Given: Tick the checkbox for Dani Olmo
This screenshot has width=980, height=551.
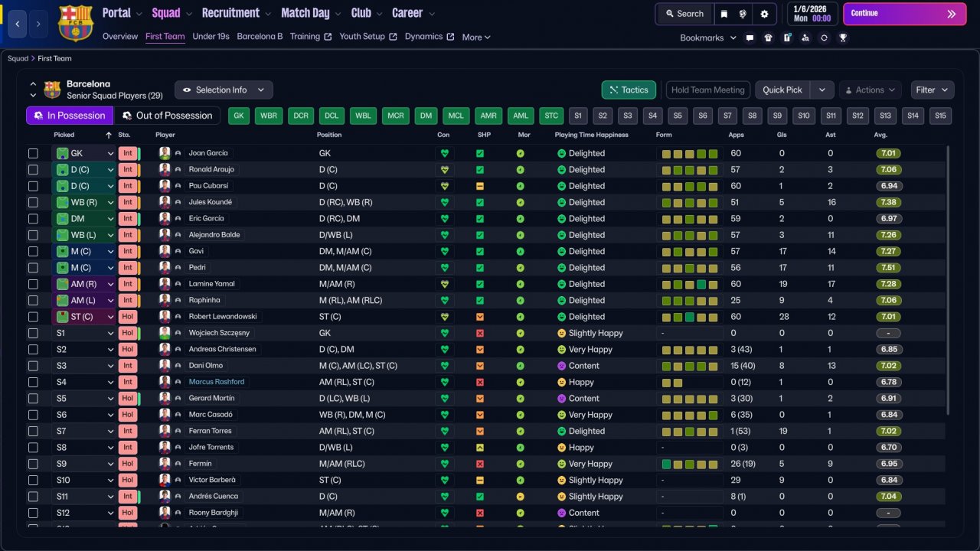Looking at the screenshot, I should coord(33,366).
